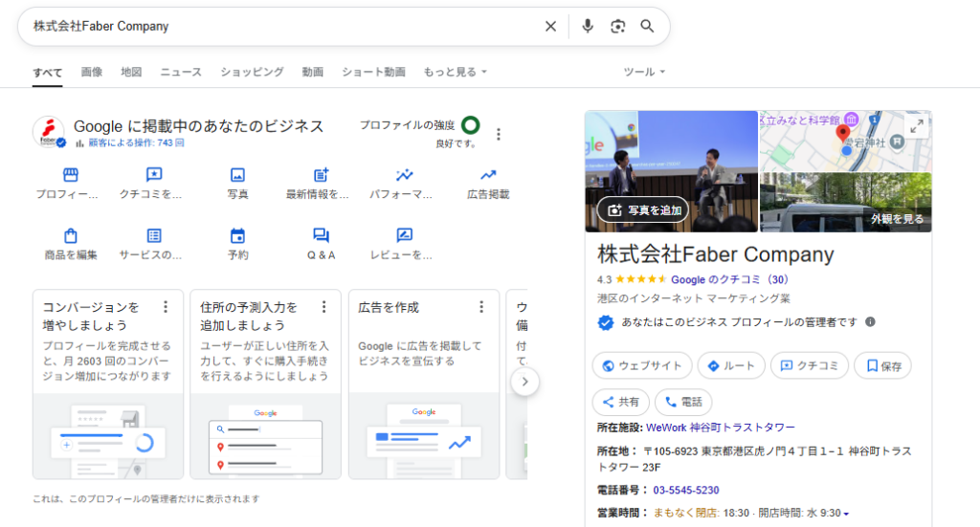Show info about profile manager status
This screenshot has height=527, width=980.
click(870, 321)
